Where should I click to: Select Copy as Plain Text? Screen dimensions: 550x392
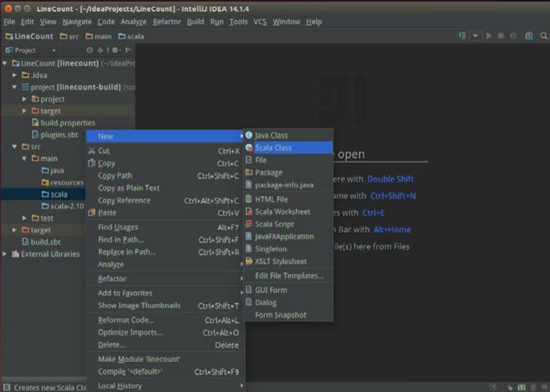(x=165, y=188)
